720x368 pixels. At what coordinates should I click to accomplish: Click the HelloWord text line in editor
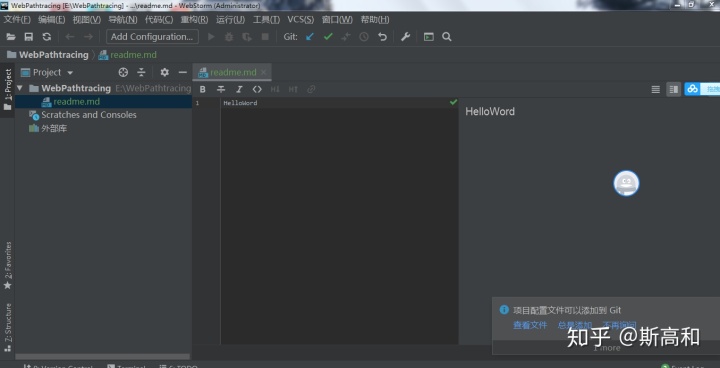coord(240,103)
